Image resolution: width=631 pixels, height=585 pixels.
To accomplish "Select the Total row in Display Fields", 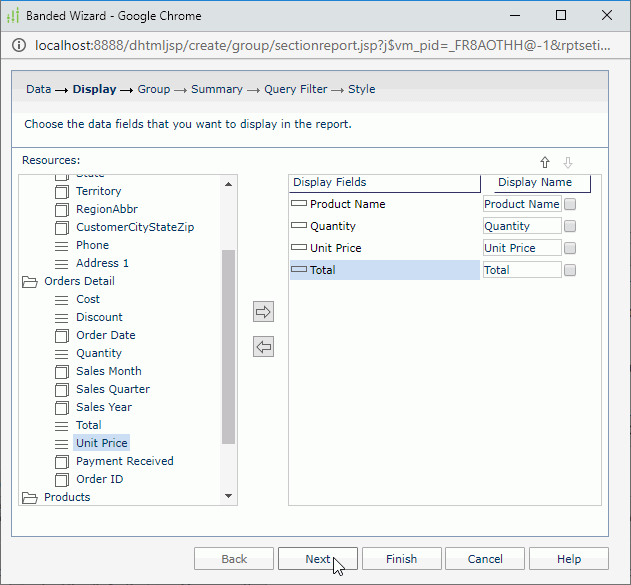I will click(x=385, y=270).
